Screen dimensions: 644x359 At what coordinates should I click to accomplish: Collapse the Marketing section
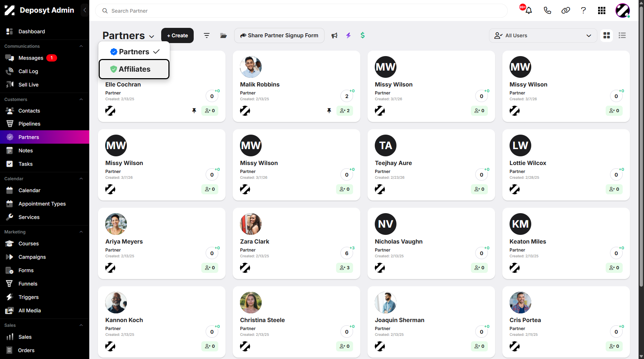pos(81,232)
